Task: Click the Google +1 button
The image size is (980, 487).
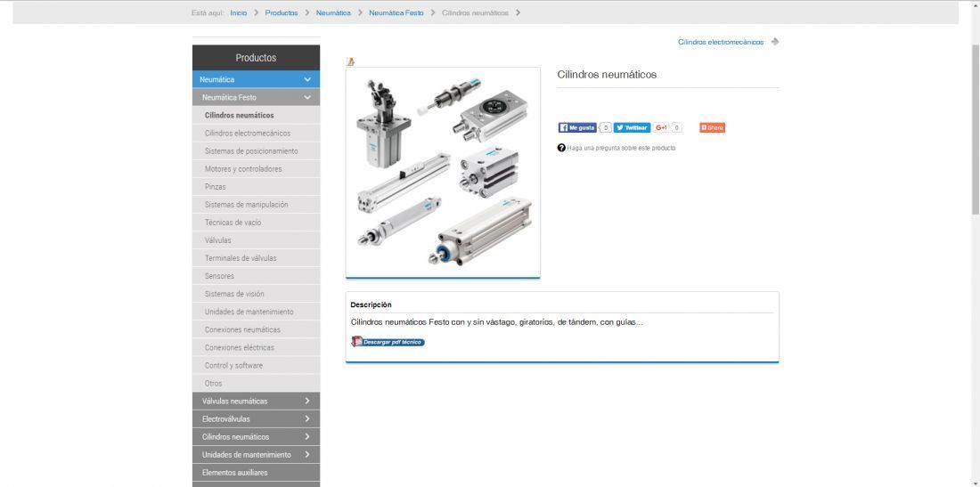Action: pos(661,127)
